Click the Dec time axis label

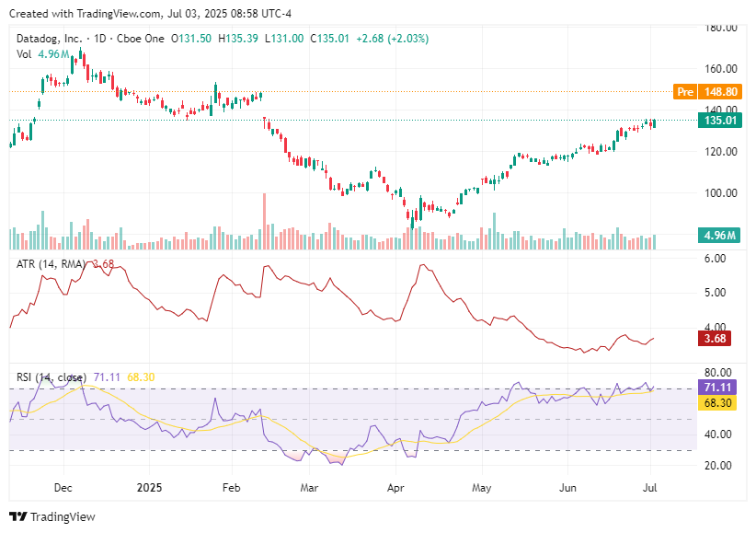click(x=63, y=488)
